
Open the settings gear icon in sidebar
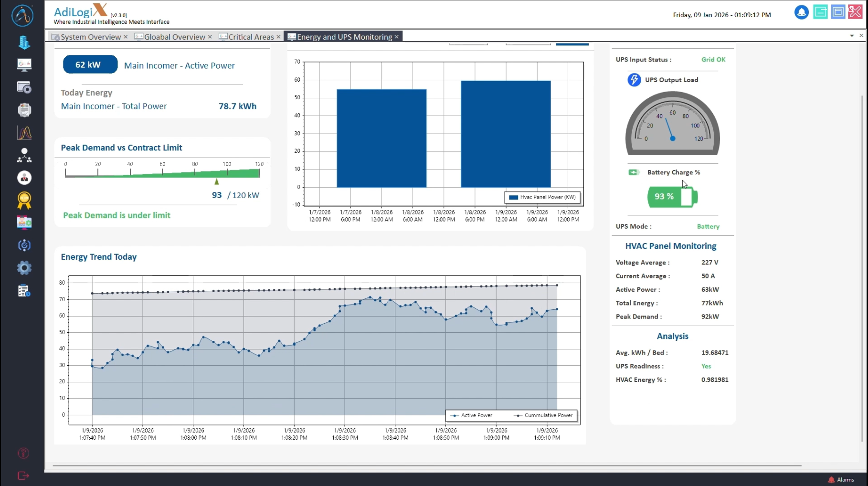coord(24,268)
